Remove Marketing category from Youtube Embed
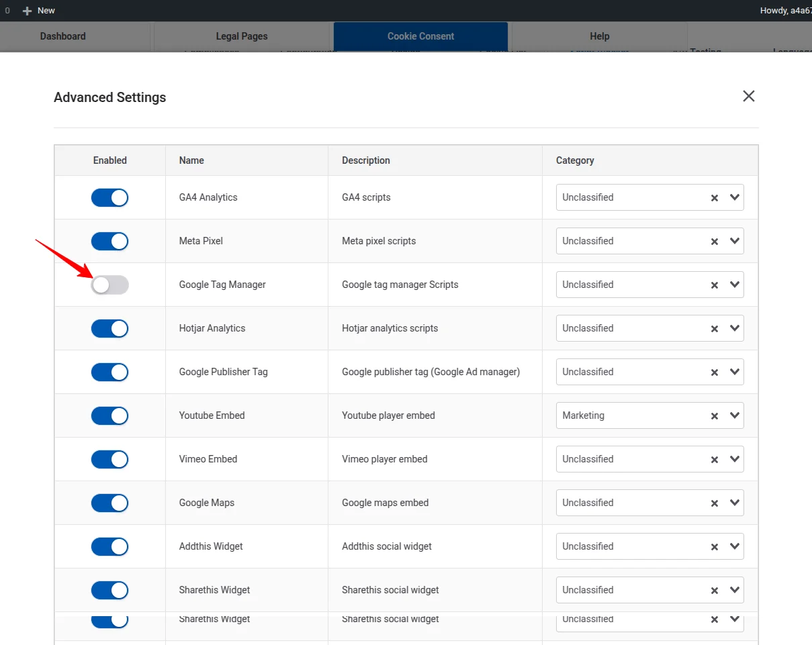Image resolution: width=812 pixels, height=645 pixels. pyautogui.click(x=715, y=416)
